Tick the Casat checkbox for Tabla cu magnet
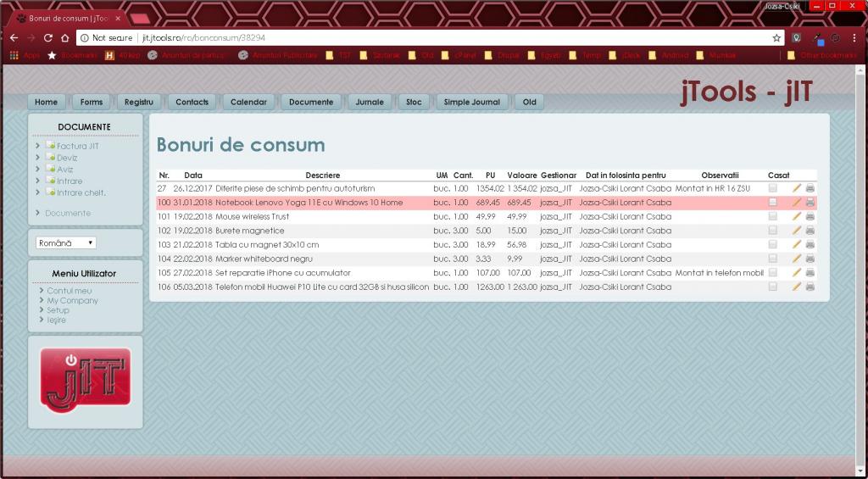 pos(772,245)
